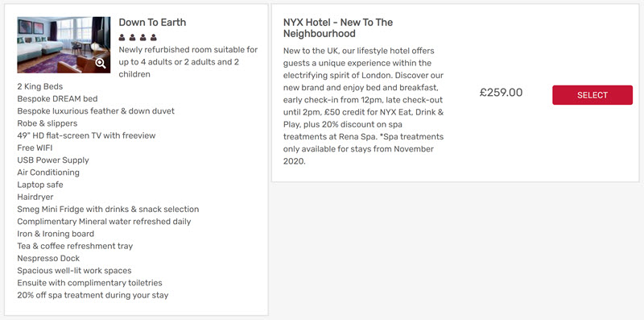Screen dimensions: 644x320
Task: Click the fourth guest occupancy person icon
Action: [153, 37]
